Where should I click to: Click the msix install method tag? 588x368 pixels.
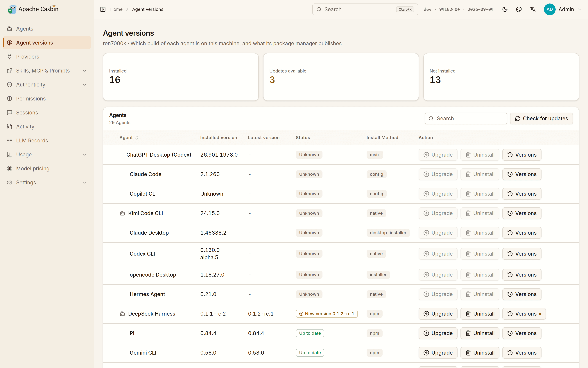(375, 155)
